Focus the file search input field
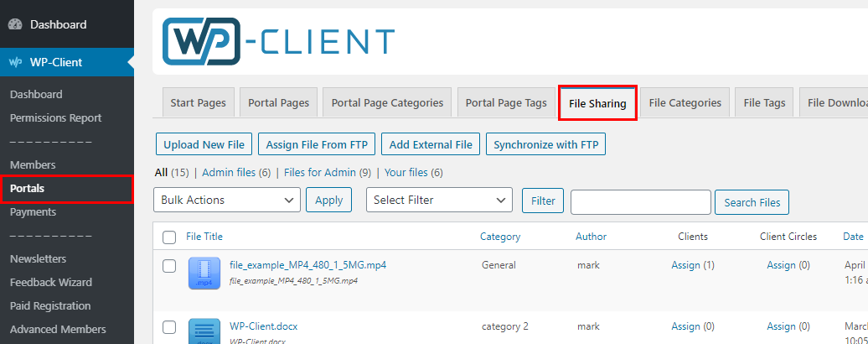 click(x=640, y=202)
